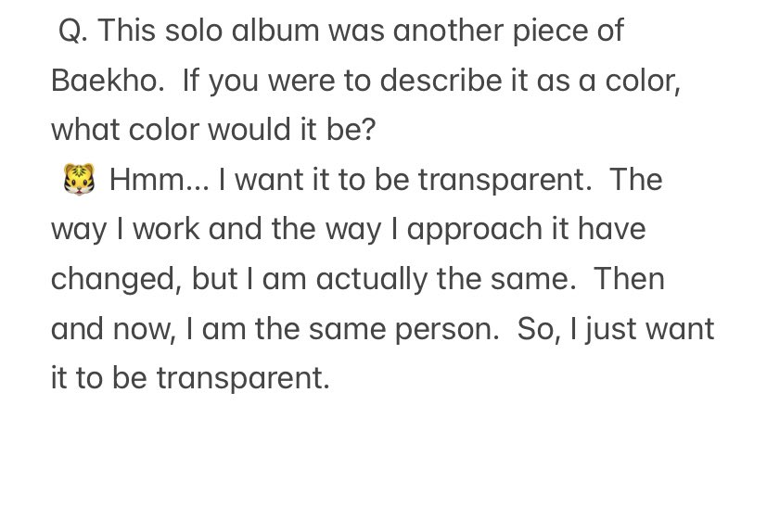Click the word 'now,'
Viewport: 767px width, 532px height.
144,330
